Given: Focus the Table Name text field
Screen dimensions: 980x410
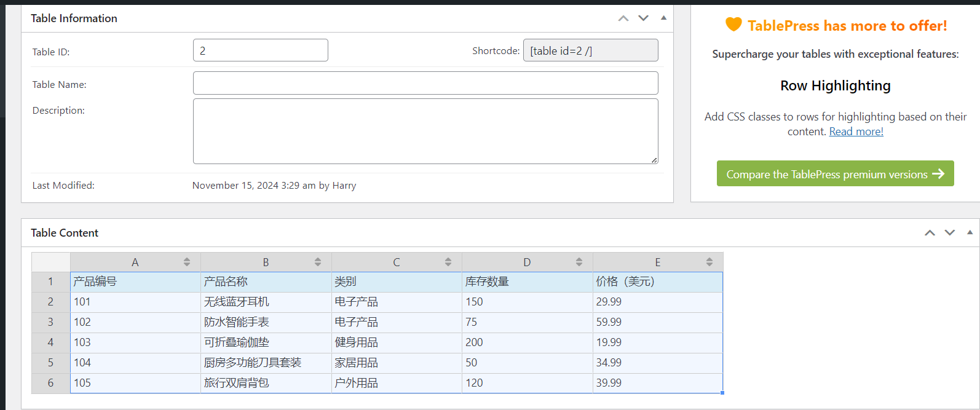Looking at the screenshot, I should click(x=425, y=83).
